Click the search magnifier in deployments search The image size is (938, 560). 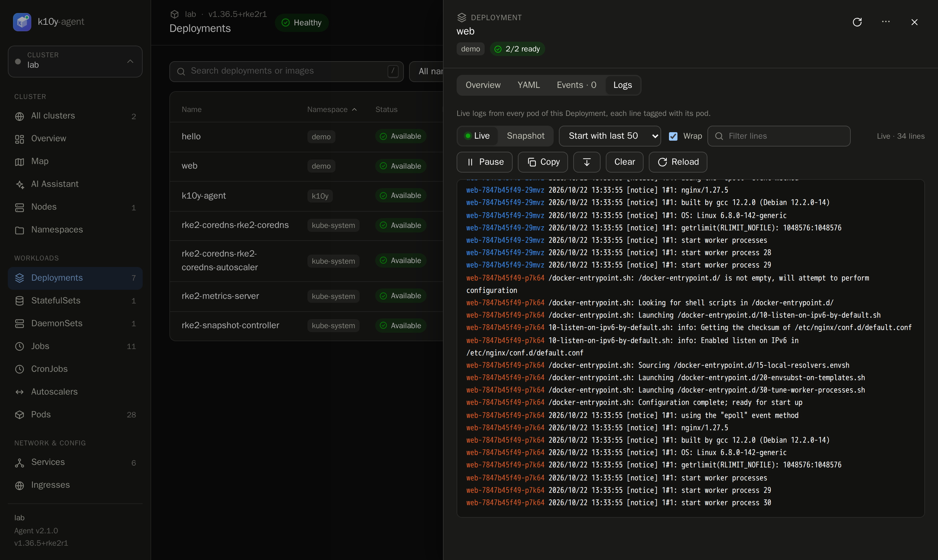tap(181, 71)
